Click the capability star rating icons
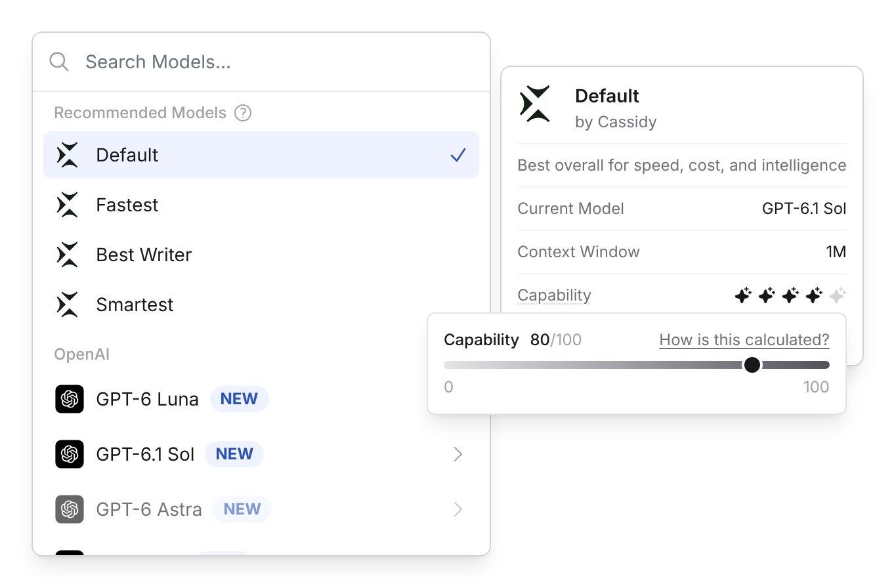The height and width of the screenshot is (588, 894). coord(790,296)
